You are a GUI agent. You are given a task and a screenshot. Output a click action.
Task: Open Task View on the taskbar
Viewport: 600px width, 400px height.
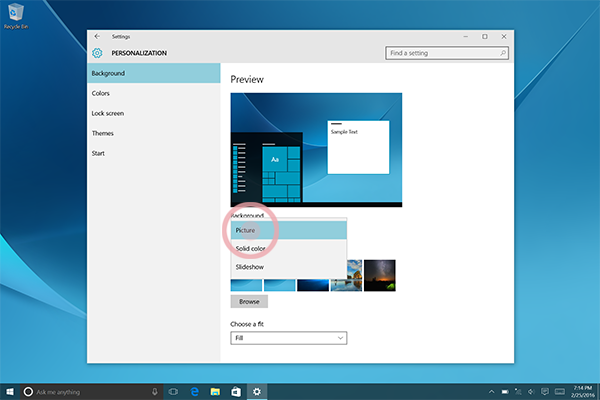pyautogui.click(x=173, y=392)
